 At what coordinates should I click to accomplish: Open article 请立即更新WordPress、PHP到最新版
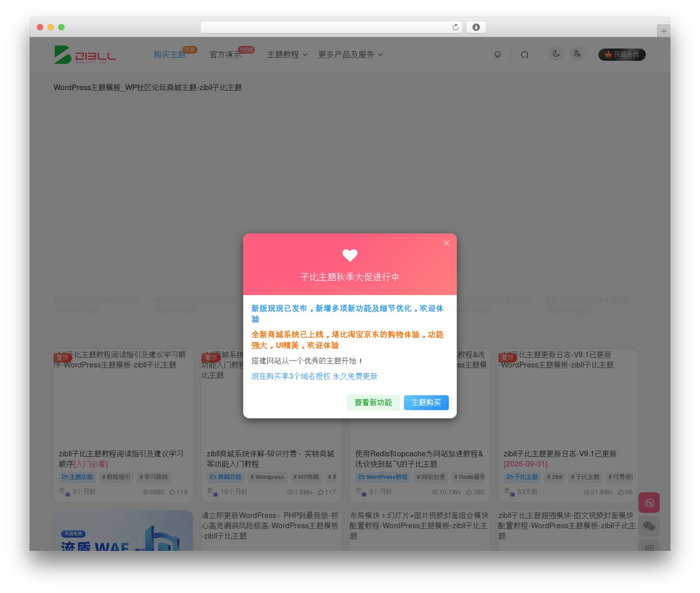pos(270,526)
